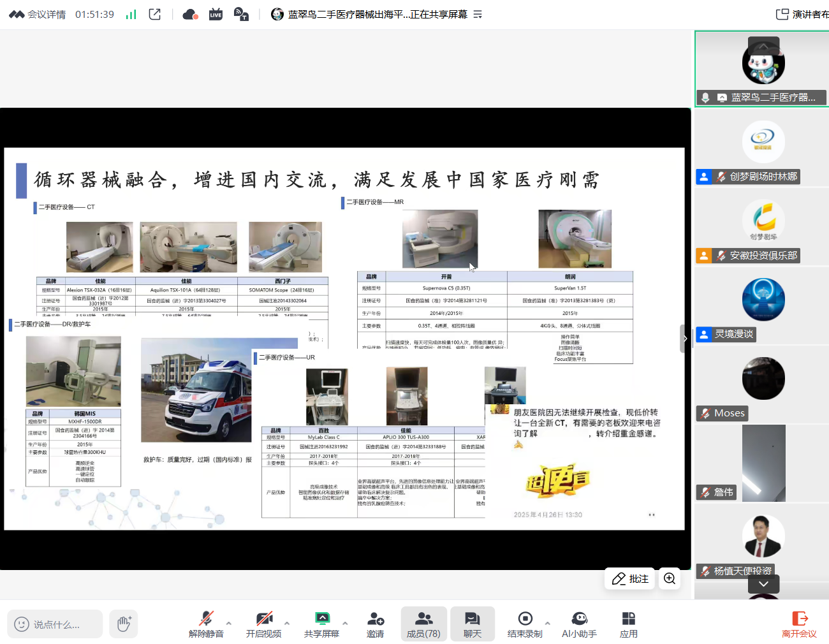Click the LIVE streaming icon
Screen dimensions: 829x644
tap(216, 14)
